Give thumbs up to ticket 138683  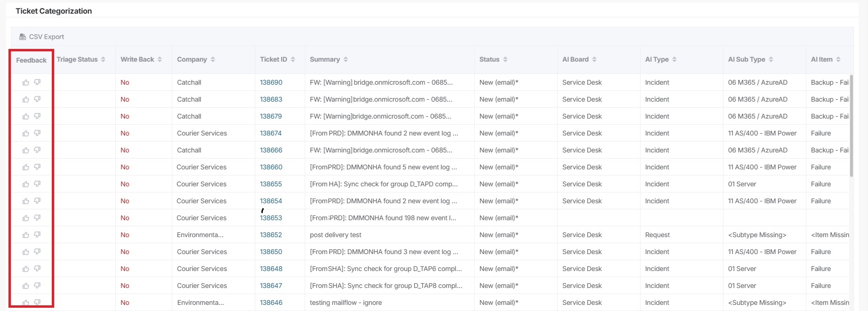(26, 100)
